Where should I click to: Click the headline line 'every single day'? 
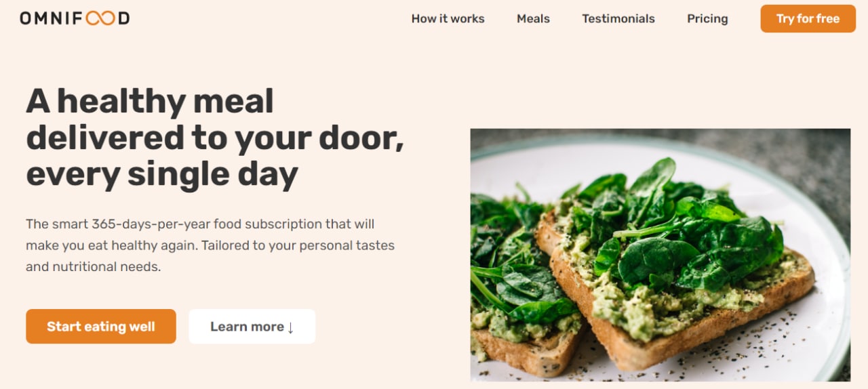click(x=162, y=174)
